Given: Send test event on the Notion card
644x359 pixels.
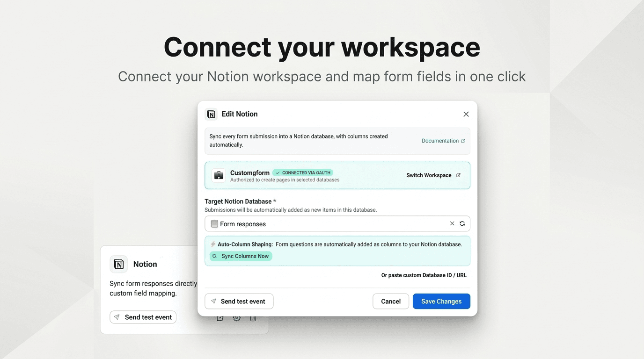Looking at the screenshot, I should click(x=143, y=317).
